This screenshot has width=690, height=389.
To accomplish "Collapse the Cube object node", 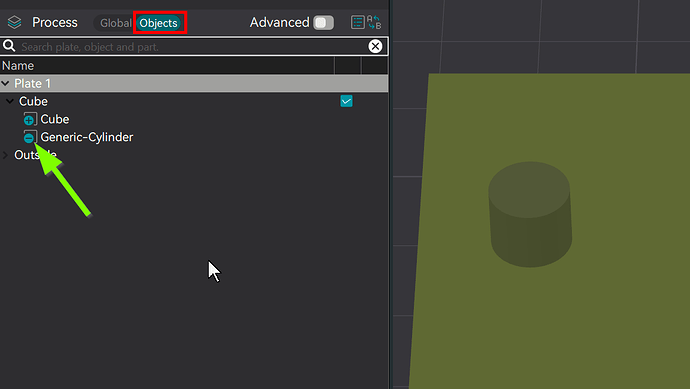I will click(x=10, y=101).
